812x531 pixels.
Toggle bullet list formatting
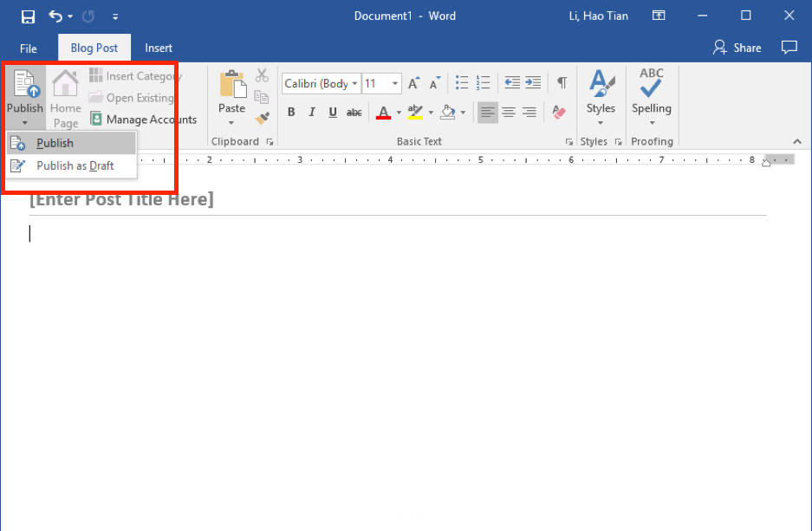coord(461,82)
